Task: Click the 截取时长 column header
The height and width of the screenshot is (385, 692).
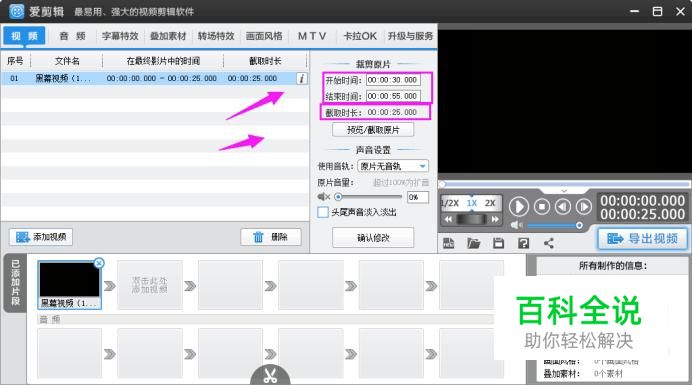Action: 265,61
